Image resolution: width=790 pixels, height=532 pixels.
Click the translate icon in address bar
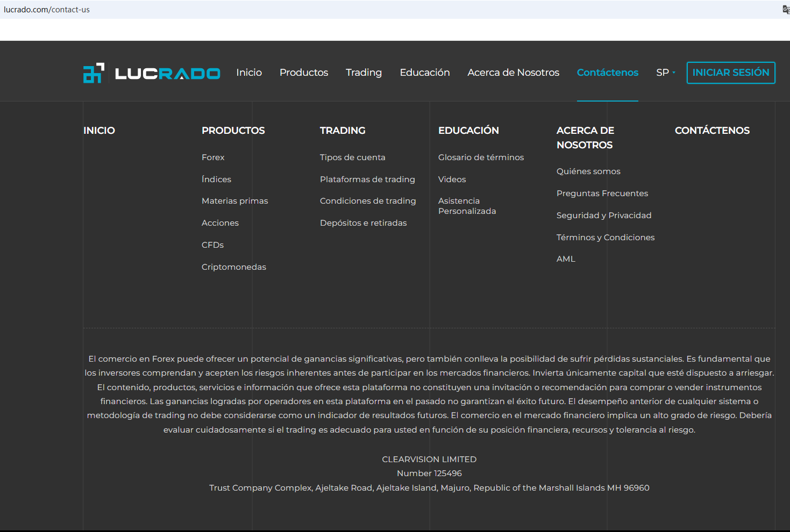786,10
